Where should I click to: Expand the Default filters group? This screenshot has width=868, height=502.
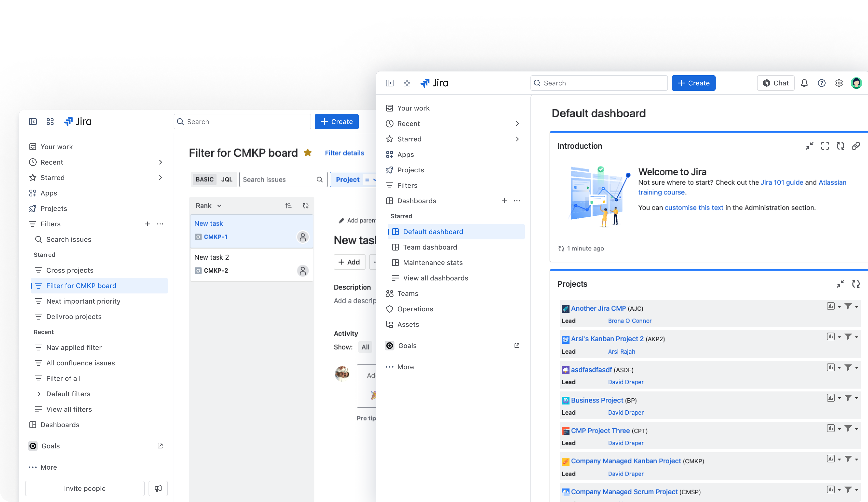coord(39,394)
